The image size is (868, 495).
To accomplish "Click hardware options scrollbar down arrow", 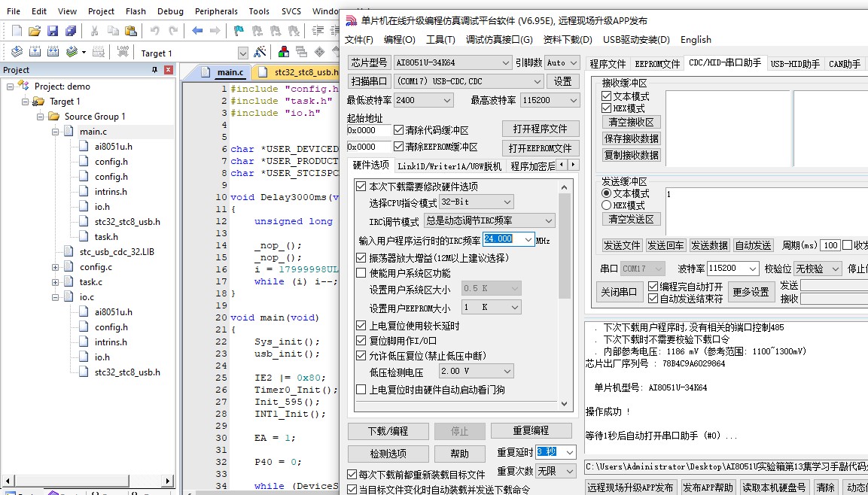I will [564, 404].
